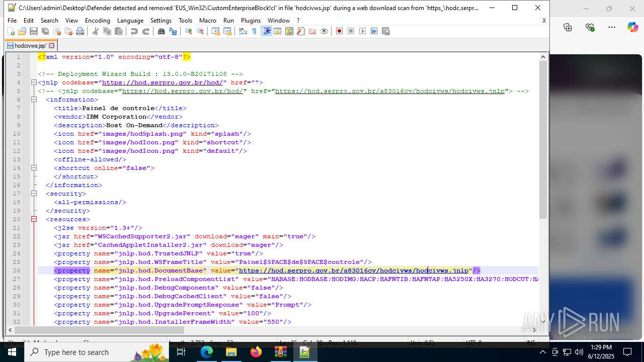This screenshot has height=362, width=644.
Task: Open Firefox from the taskbar
Action: click(256, 352)
